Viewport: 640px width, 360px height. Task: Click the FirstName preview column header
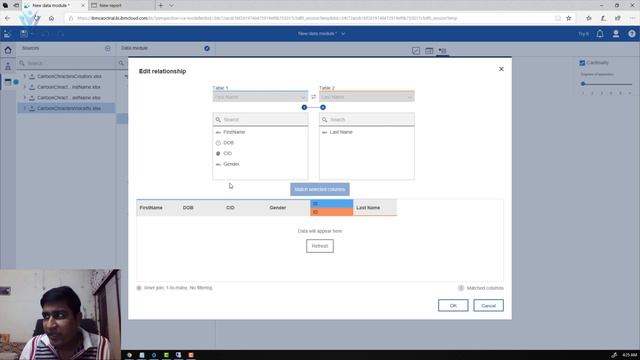[151, 208]
